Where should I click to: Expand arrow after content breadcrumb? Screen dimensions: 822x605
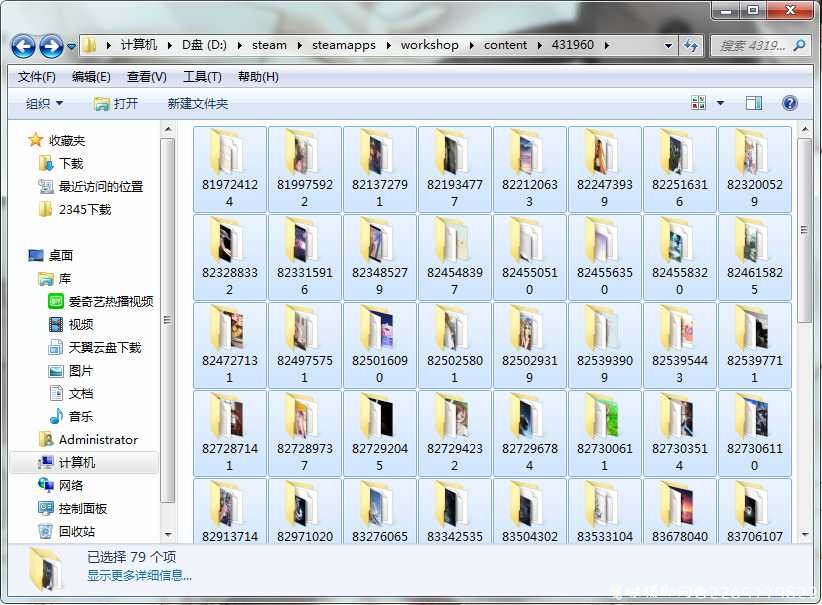pyautogui.click(x=539, y=46)
